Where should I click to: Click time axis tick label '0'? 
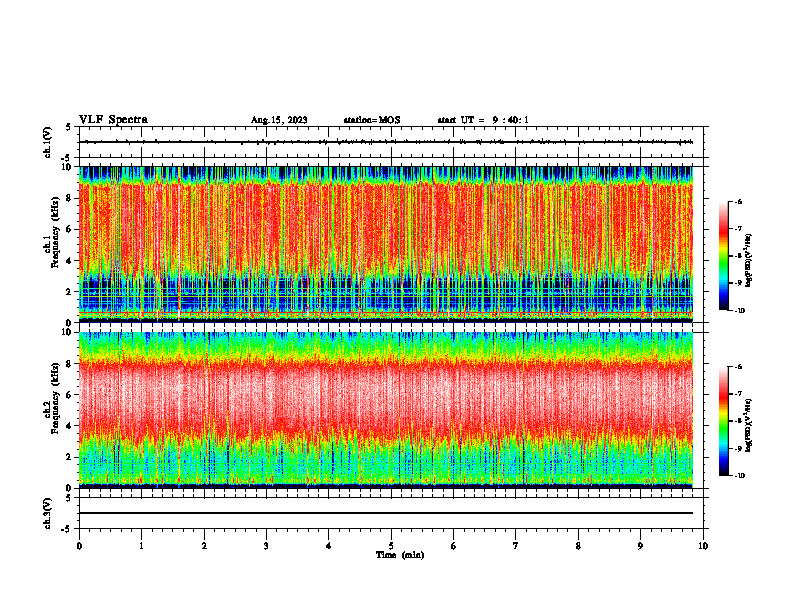point(79,546)
